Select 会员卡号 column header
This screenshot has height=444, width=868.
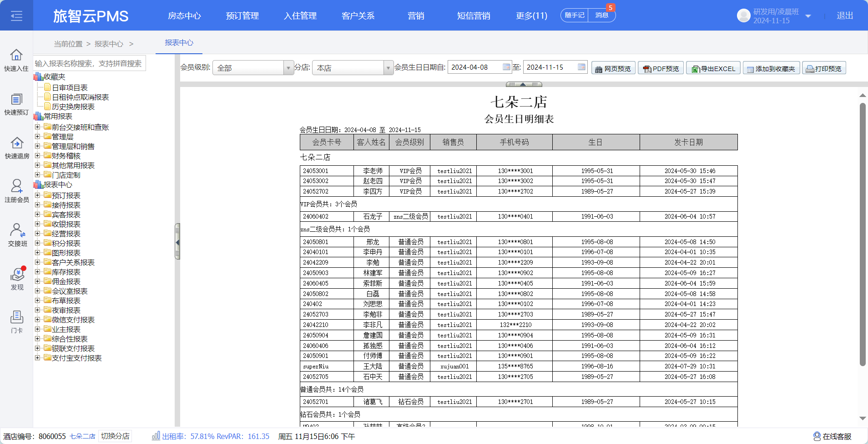pyautogui.click(x=327, y=142)
